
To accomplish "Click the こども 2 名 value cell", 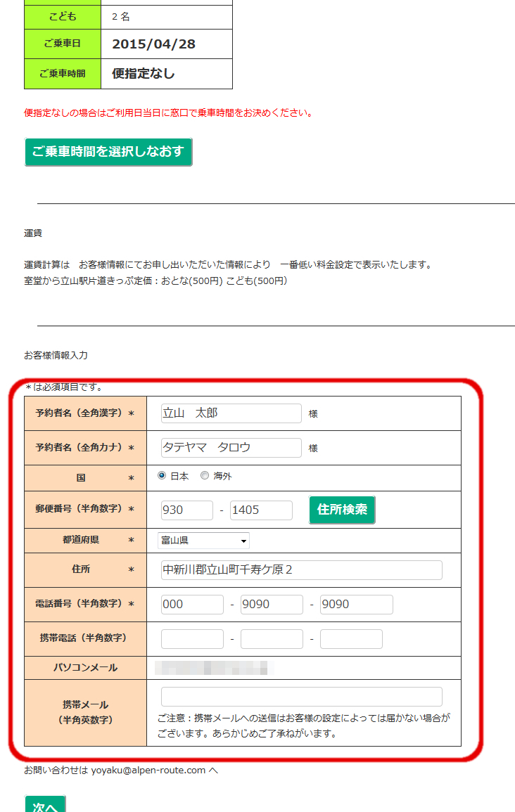I will (x=166, y=17).
